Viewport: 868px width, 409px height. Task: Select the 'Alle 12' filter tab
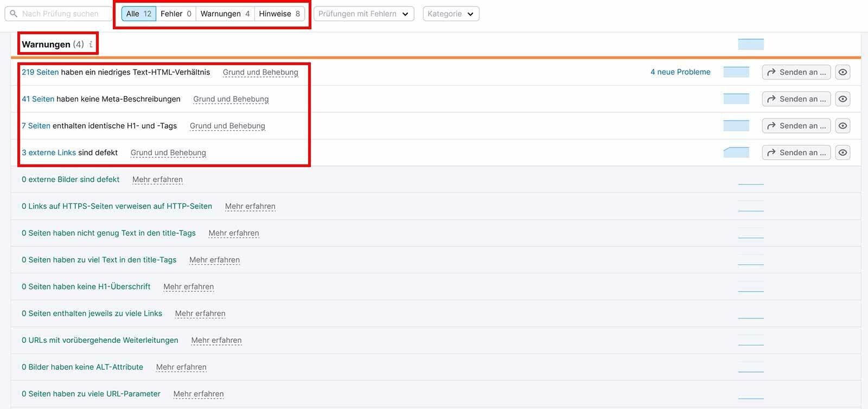point(139,14)
